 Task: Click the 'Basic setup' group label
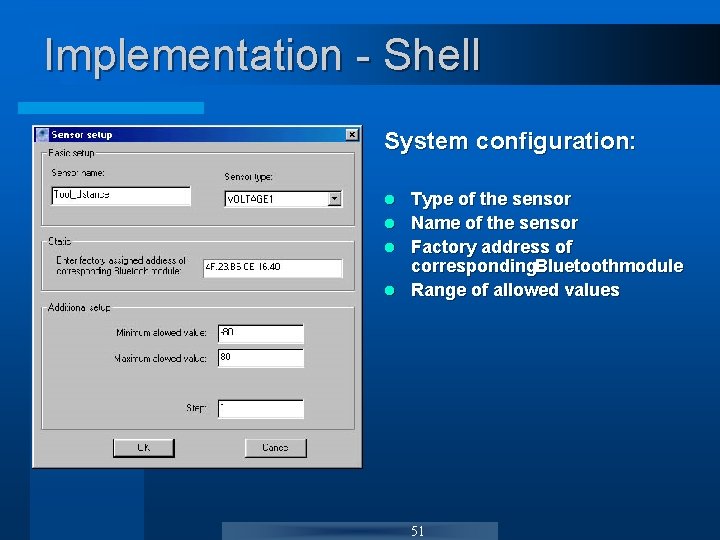click(x=71, y=152)
